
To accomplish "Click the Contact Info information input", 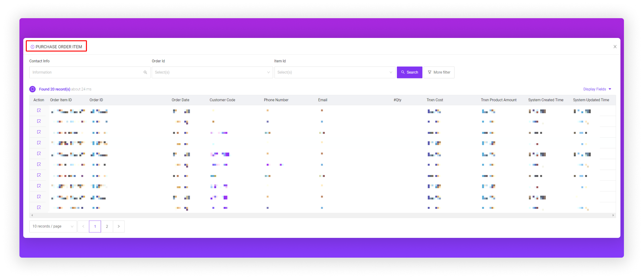I will tap(86, 72).
